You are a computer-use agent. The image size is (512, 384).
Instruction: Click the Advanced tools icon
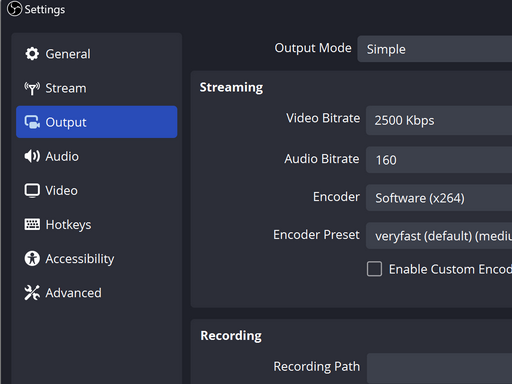coord(32,293)
